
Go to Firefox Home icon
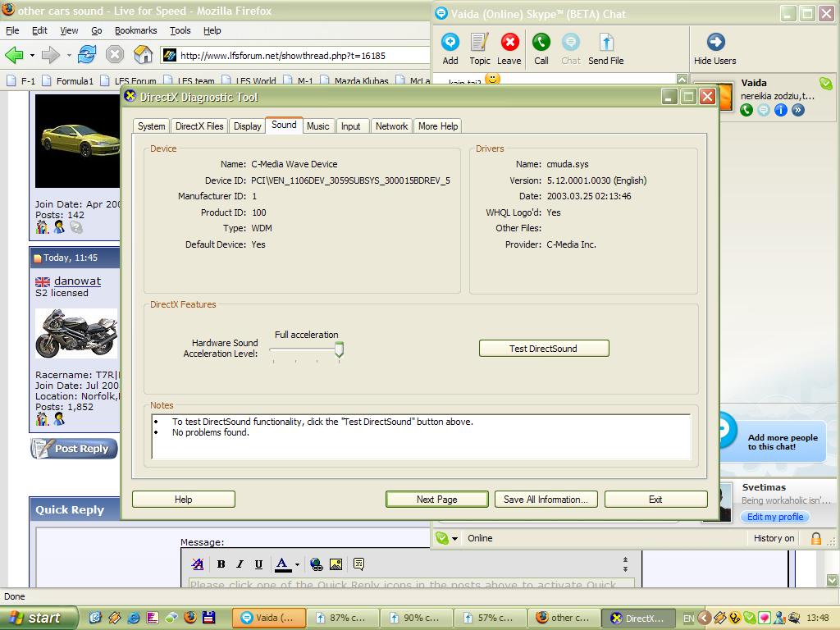[x=143, y=55]
